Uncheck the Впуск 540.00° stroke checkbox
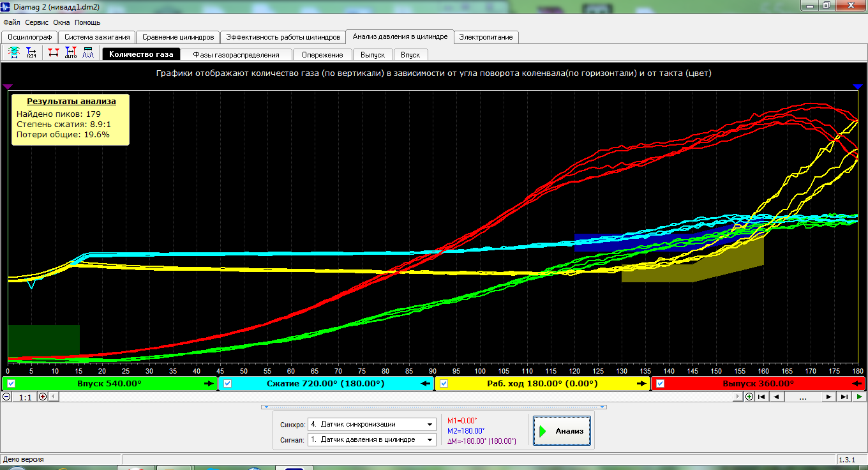Screen dimensions: 868x470 (x=11, y=383)
